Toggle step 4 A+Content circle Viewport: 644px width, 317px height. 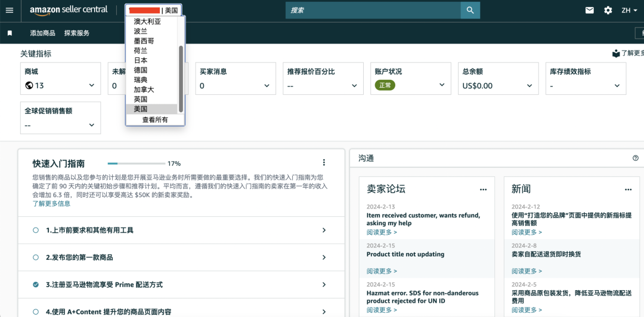[x=36, y=312]
